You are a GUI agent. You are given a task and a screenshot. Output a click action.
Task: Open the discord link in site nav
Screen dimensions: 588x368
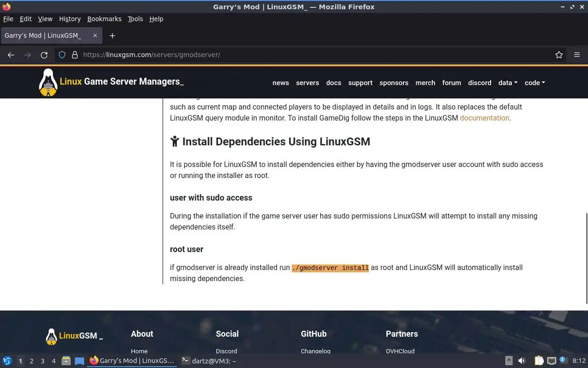[x=480, y=83]
